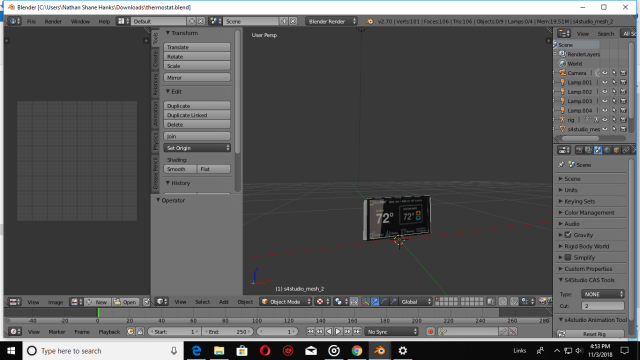The image size is (640, 360).
Task: Click the rig armature icon in outliner
Action: (x=563, y=120)
